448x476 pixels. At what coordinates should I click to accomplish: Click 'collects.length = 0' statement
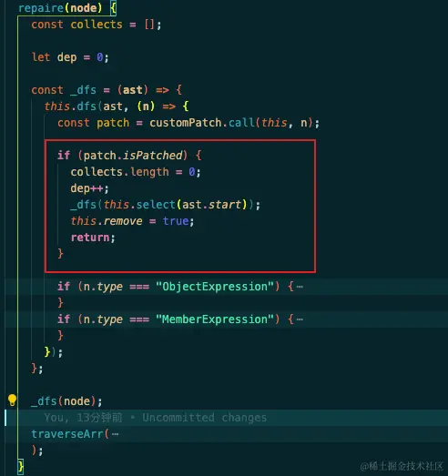[x=136, y=172]
